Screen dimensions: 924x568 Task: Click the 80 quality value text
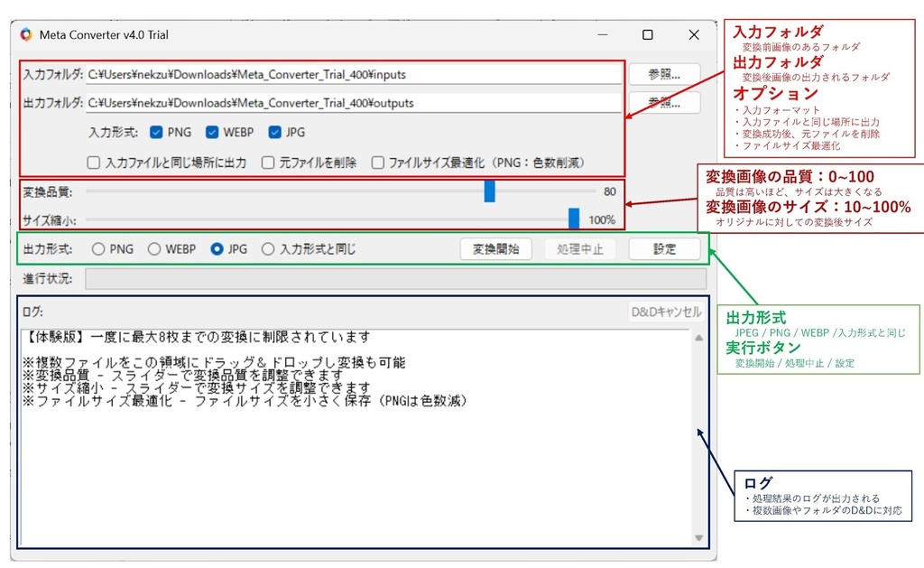point(610,191)
